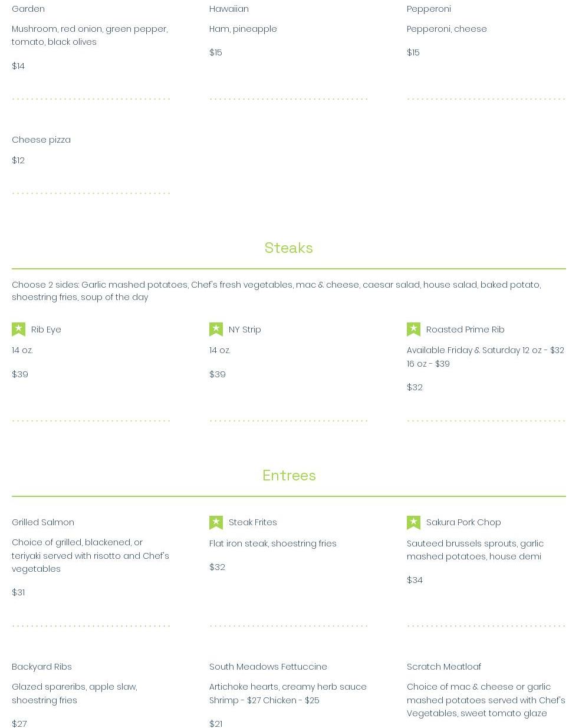
Task: Click the Roasted Prime Rib availability text
Action: pos(485,357)
